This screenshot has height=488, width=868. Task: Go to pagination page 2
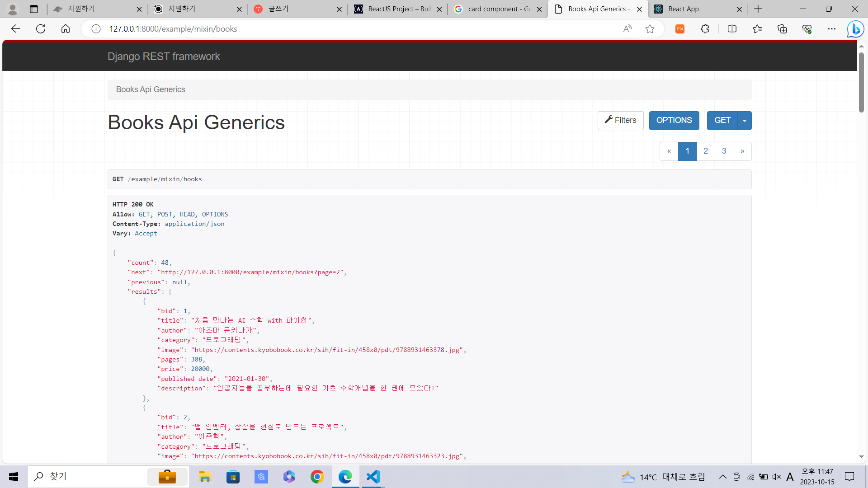[x=705, y=151]
